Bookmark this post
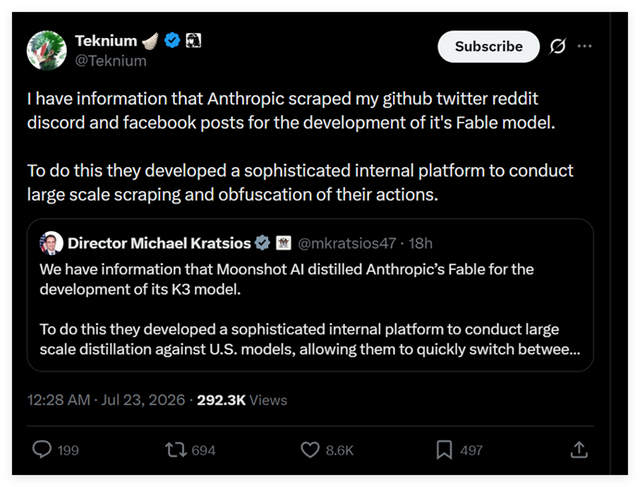This screenshot has height=487, width=640. pyautogui.click(x=444, y=450)
